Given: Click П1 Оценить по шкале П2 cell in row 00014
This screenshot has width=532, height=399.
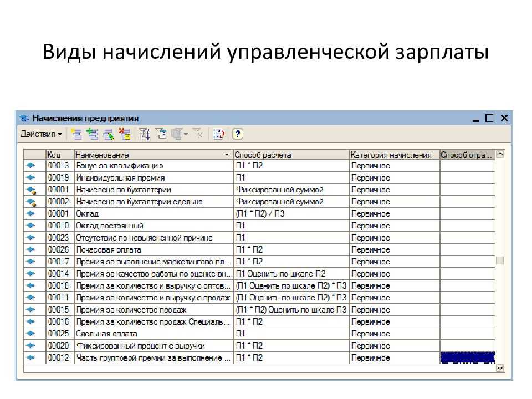Looking at the screenshot, I should 291,273.
